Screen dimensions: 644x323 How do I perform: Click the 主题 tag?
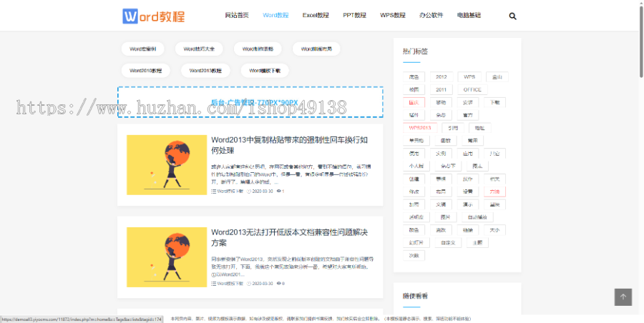(x=477, y=242)
